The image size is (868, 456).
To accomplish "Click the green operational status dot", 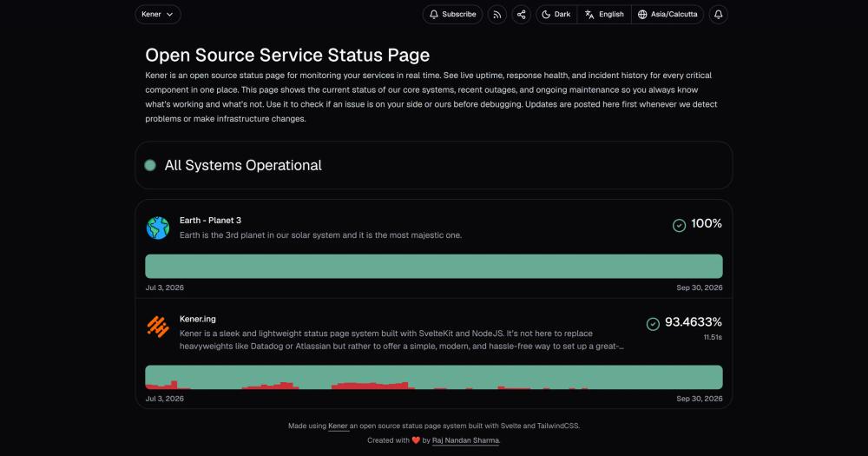I will tap(150, 165).
